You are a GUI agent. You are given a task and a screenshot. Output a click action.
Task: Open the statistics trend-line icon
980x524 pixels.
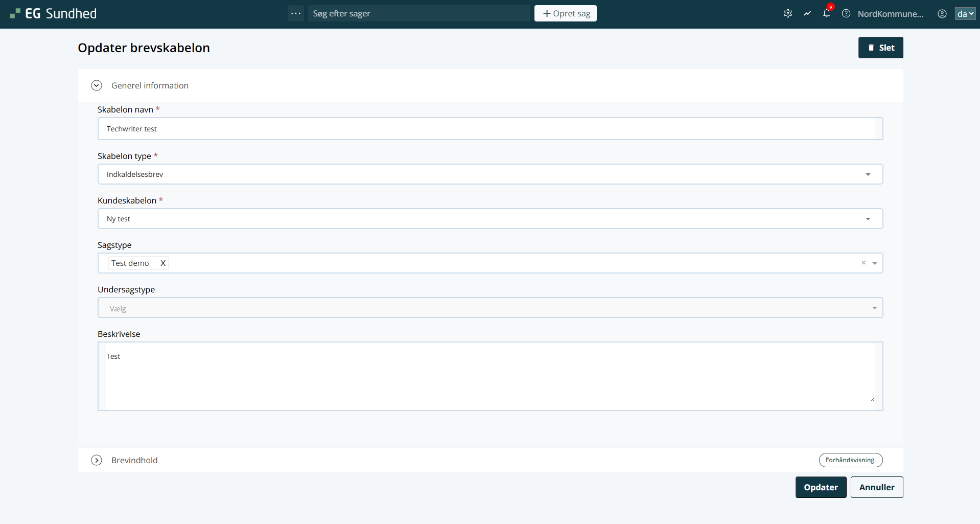(807, 14)
